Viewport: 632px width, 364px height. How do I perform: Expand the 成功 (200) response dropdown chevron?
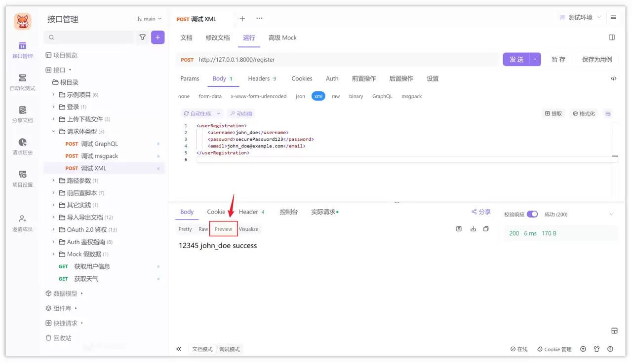pyautogui.click(x=612, y=214)
